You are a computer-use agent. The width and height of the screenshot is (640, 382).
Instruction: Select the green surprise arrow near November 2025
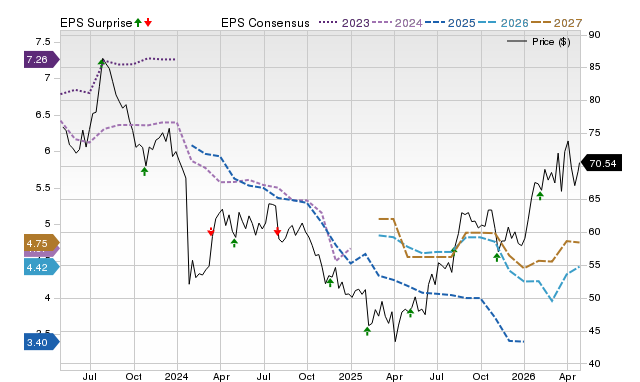(x=497, y=257)
